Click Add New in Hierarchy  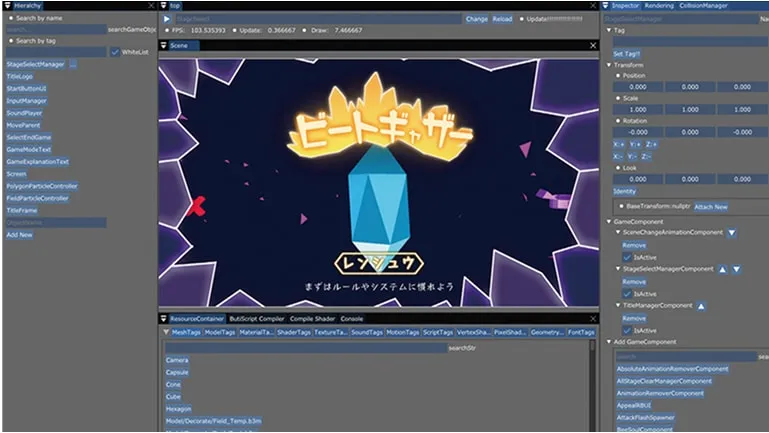pyautogui.click(x=20, y=235)
